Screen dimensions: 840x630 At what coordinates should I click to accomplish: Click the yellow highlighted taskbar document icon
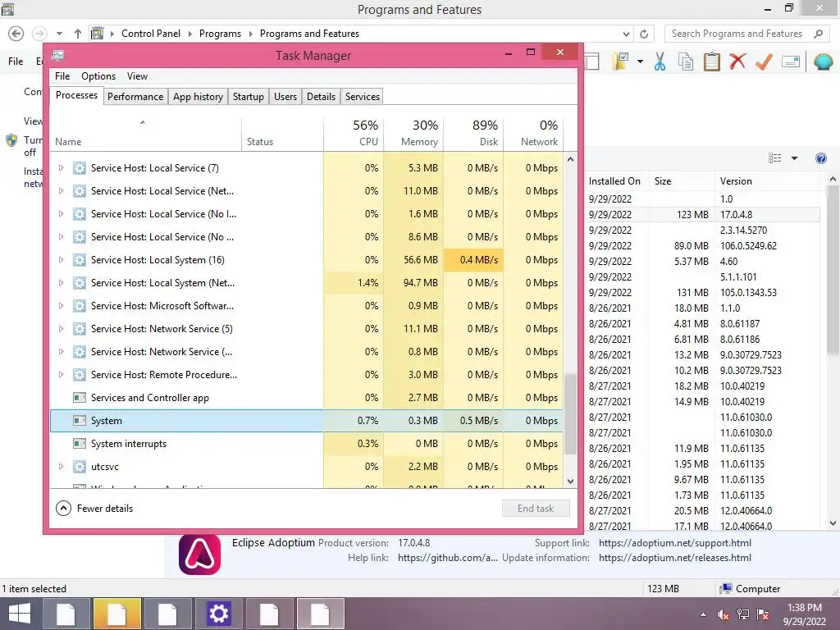116,614
